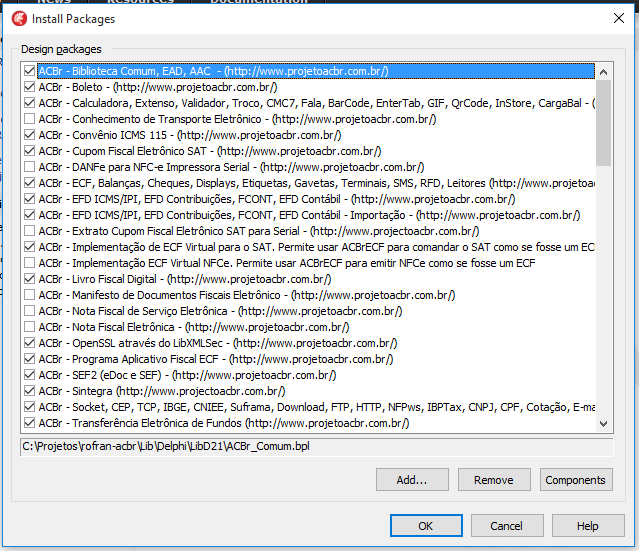This screenshot has height=551, width=639.
Task: Confirm with the OK button
Action: (x=426, y=526)
